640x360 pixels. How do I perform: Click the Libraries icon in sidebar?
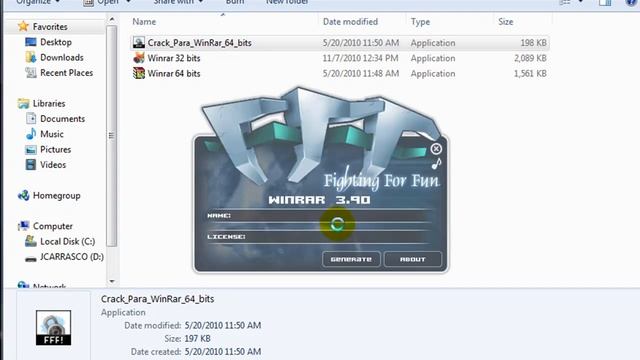click(23, 103)
